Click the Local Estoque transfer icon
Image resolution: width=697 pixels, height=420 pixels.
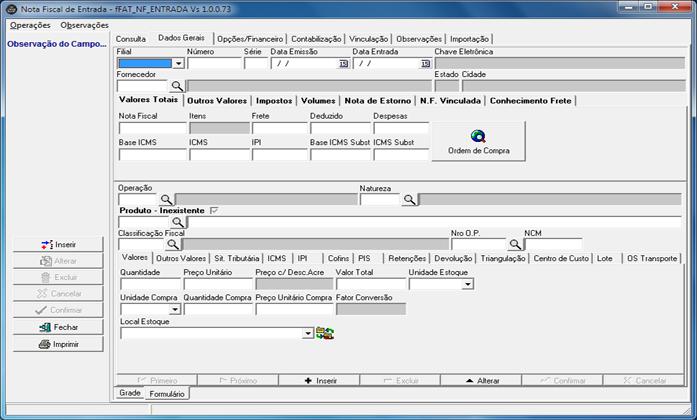[325, 333]
